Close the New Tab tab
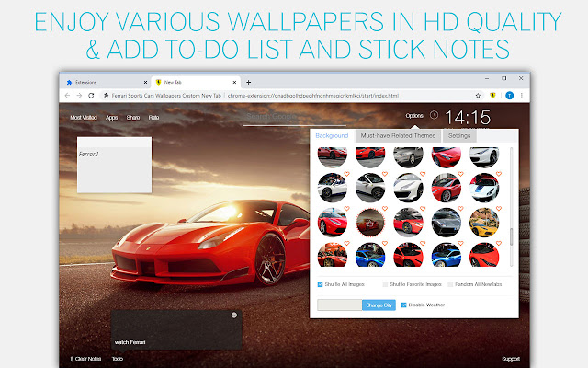The width and height of the screenshot is (588, 368). click(x=234, y=82)
